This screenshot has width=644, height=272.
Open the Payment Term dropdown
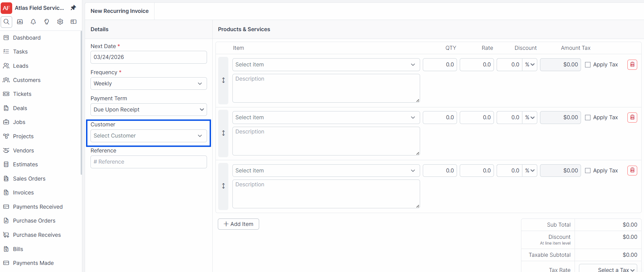tap(148, 110)
